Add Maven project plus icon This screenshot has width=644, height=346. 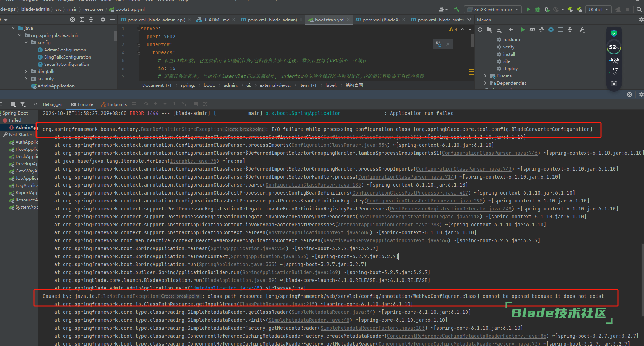[511, 30]
